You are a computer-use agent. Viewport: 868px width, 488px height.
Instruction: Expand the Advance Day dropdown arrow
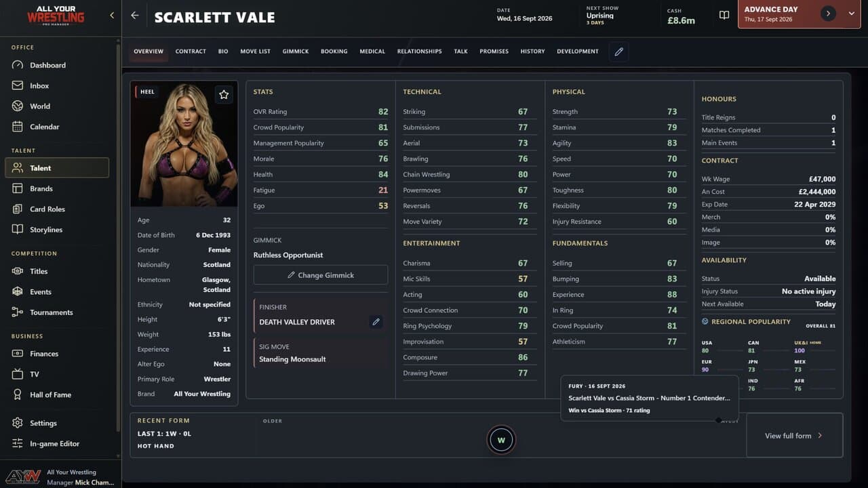pos(852,14)
